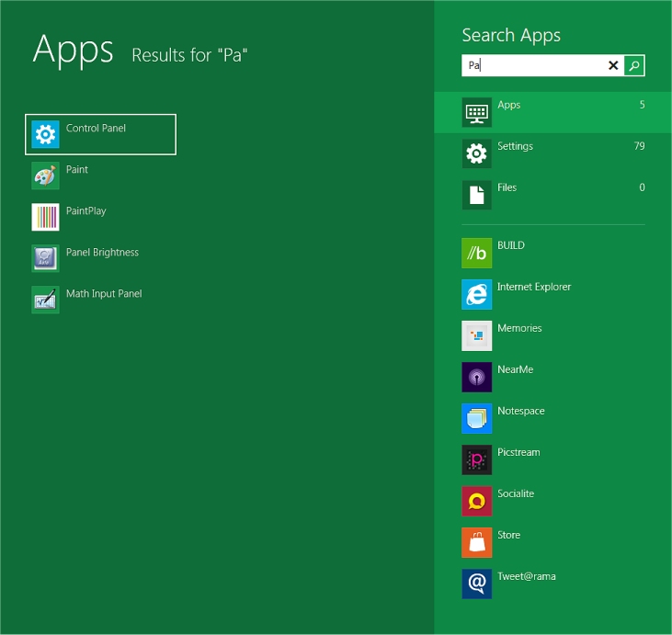672x635 pixels.
Task: Clear the search box with the X
Action: 613,65
